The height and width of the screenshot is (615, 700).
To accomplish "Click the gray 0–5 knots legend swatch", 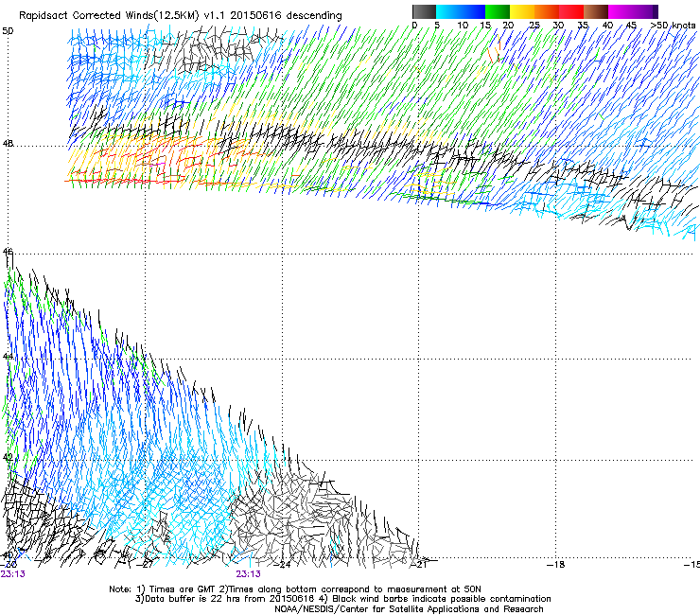I will click(424, 11).
